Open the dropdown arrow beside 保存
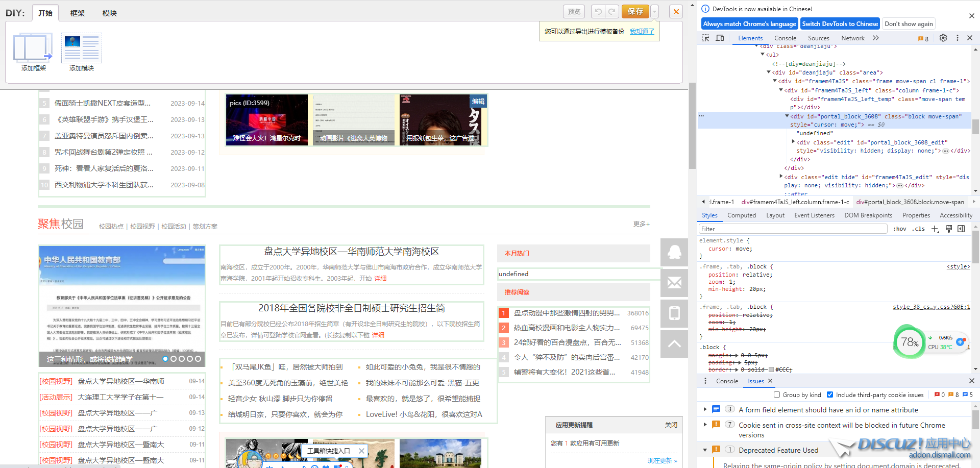 pos(655,11)
